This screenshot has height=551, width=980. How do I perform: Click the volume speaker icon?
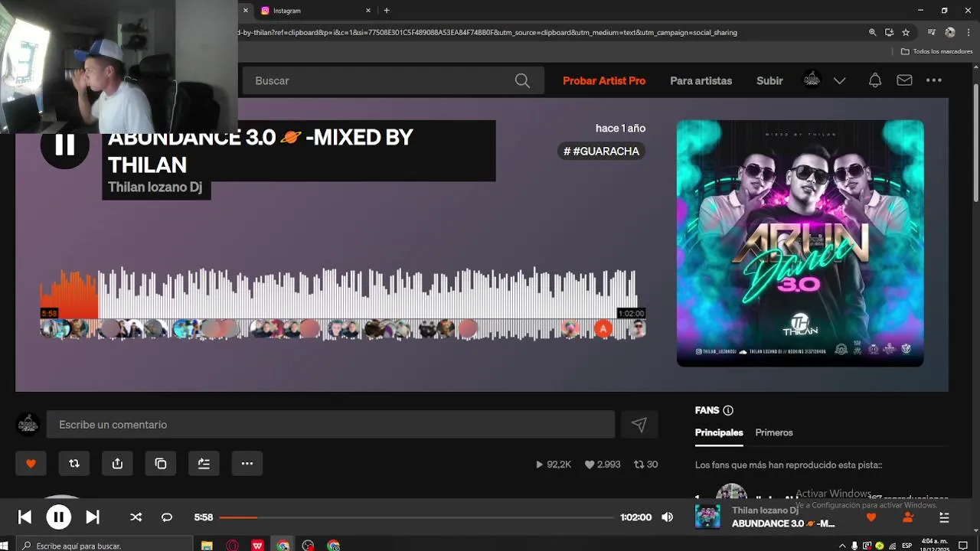point(667,517)
